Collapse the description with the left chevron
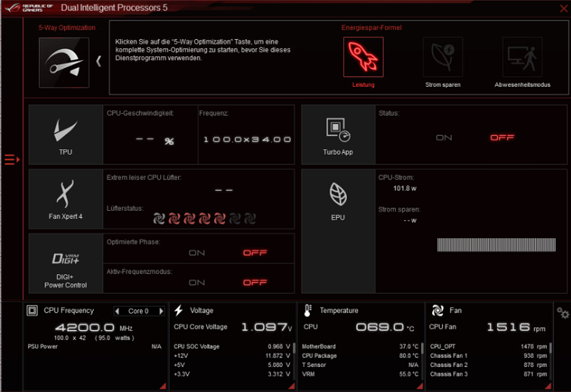571x392 pixels. (x=98, y=61)
